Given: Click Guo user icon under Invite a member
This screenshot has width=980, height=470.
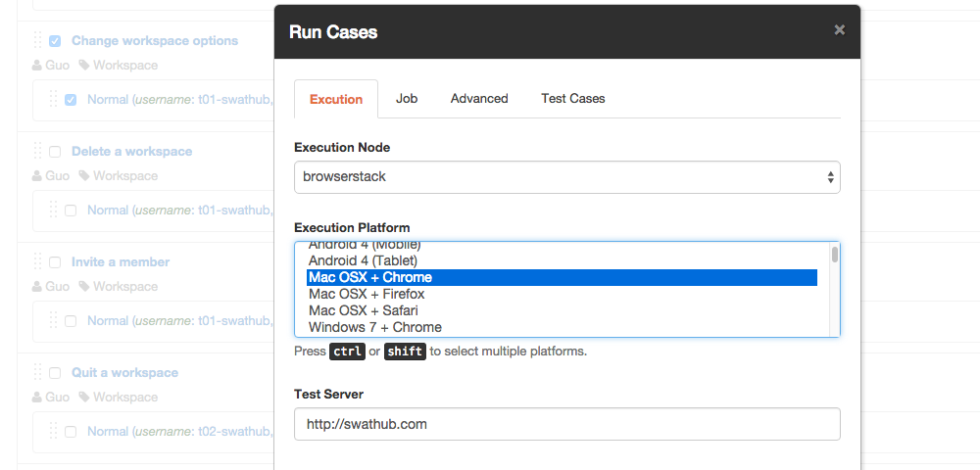Looking at the screenshot, I should (x=37, y=287).
